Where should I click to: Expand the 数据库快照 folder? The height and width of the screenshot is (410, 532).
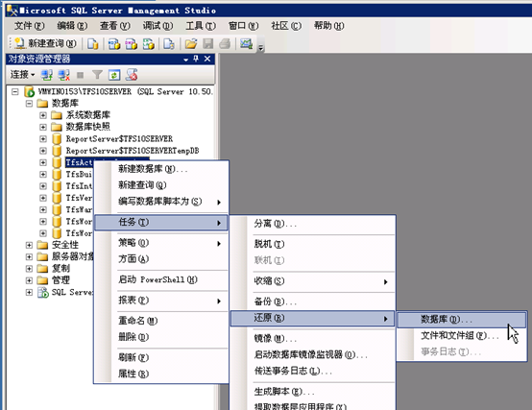point(43,127)
